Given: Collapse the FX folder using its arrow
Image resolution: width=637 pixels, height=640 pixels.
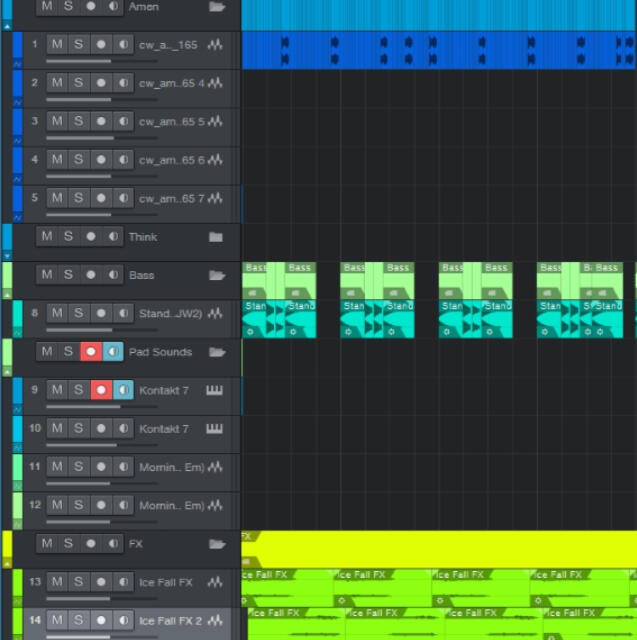Looking at the screenshot, I should (x=8, y=562).
